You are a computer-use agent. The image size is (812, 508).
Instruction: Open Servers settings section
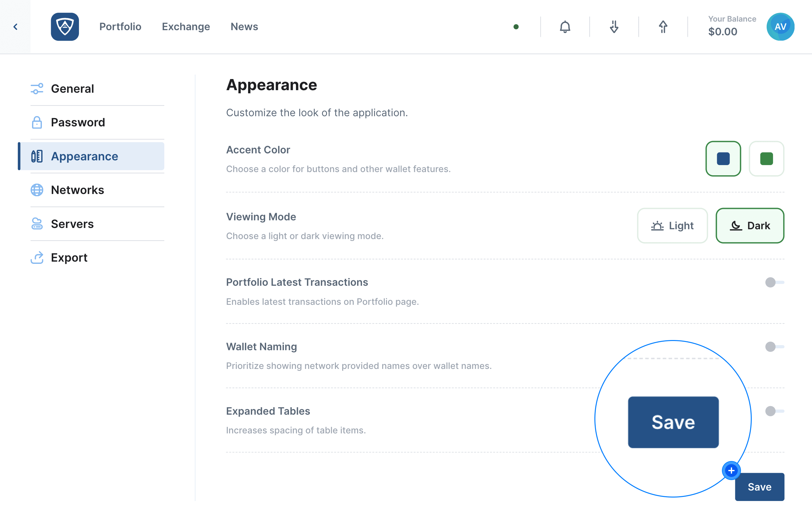pos(97,224)
